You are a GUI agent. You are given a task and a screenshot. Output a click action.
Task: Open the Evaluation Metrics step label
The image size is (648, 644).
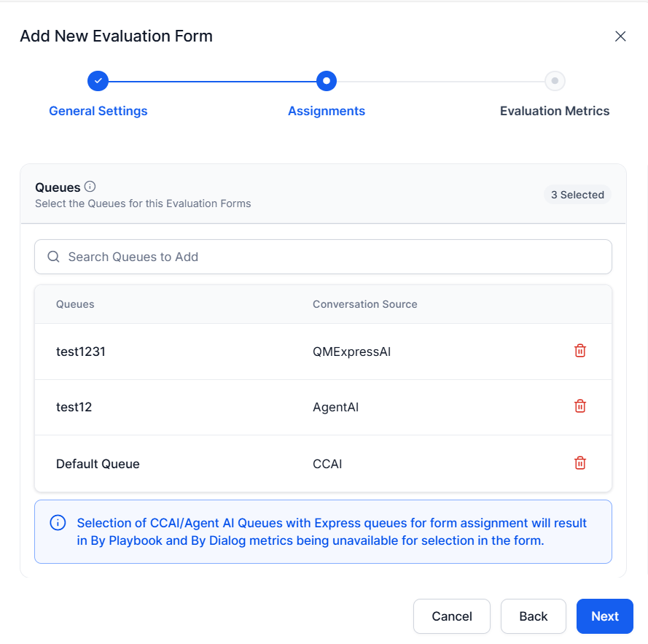[x=555, y=111]
